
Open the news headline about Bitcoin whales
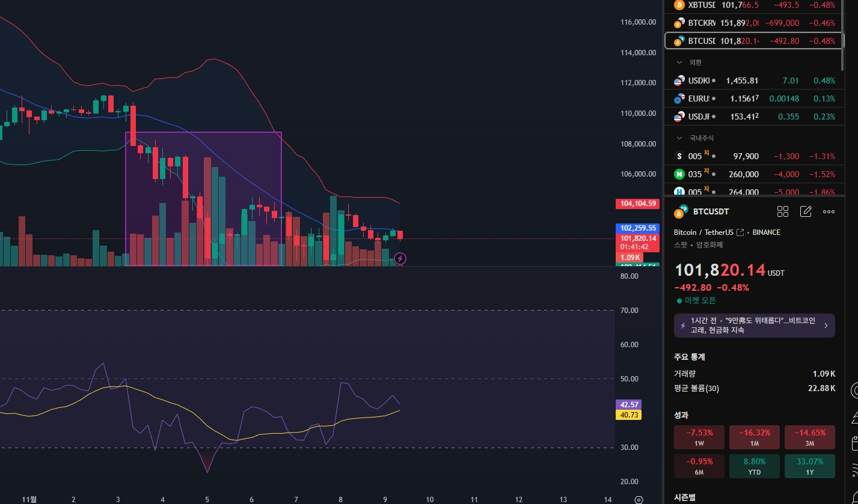pyautogui.click(x=753, y=326)
